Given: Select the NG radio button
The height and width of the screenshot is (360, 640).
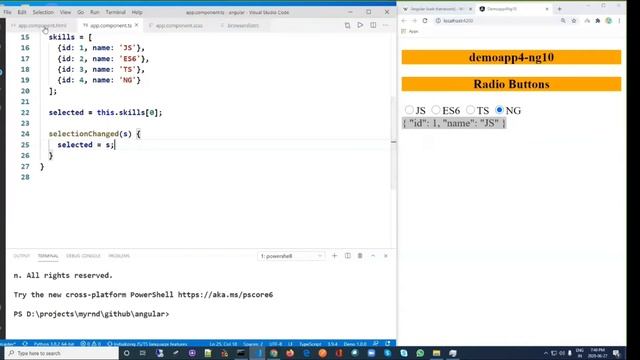Looking at the screenshot, I should coord(500,110).
